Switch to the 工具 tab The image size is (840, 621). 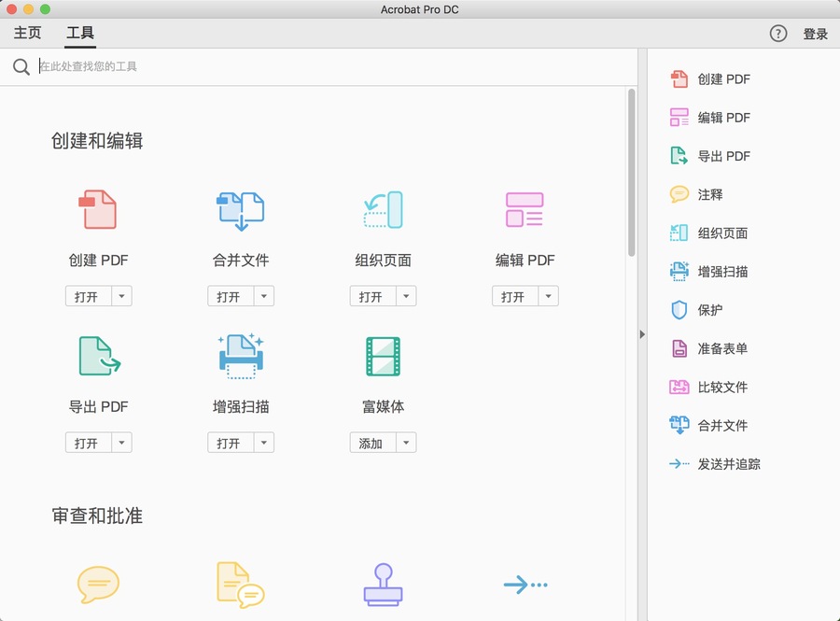tap(80, 33)
